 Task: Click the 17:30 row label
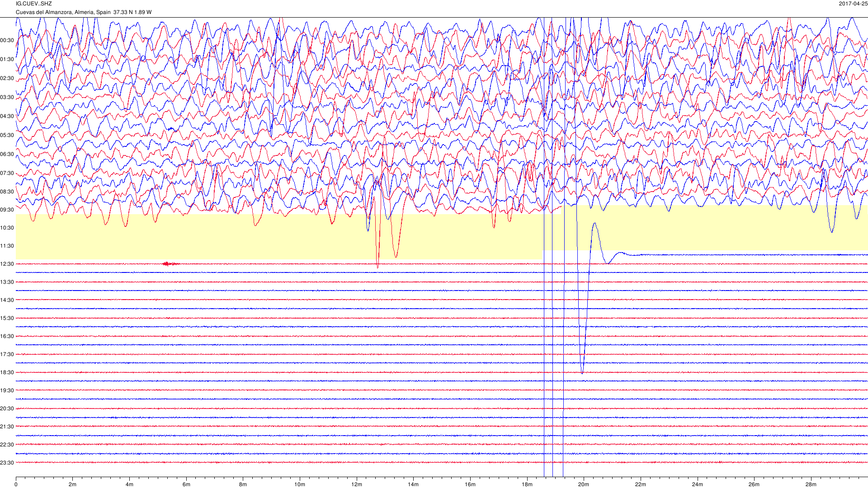7,355
